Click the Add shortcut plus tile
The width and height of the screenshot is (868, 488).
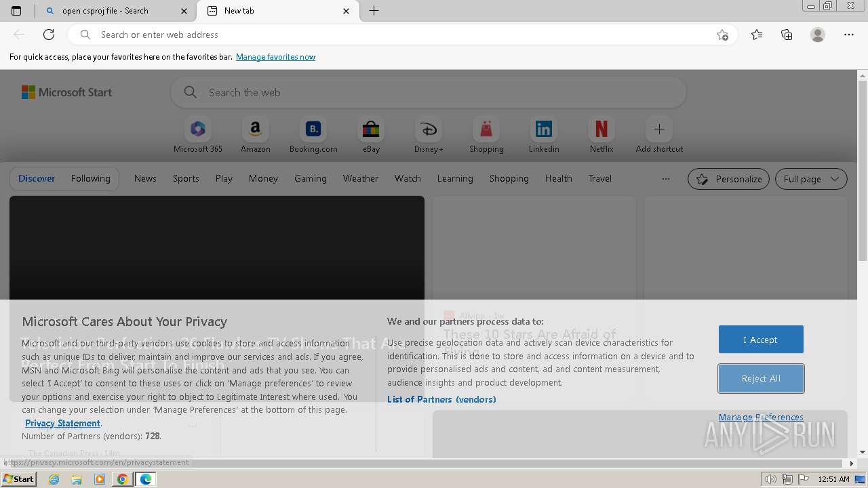[659, 136]
